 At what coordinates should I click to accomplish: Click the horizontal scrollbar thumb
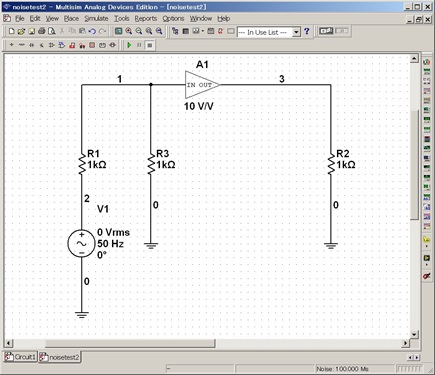pyautogui.click(x=130, y=343)
